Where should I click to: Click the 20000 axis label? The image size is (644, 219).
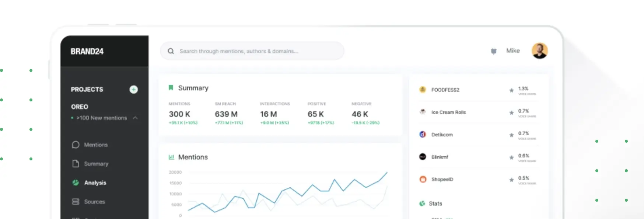pos(175,172)
